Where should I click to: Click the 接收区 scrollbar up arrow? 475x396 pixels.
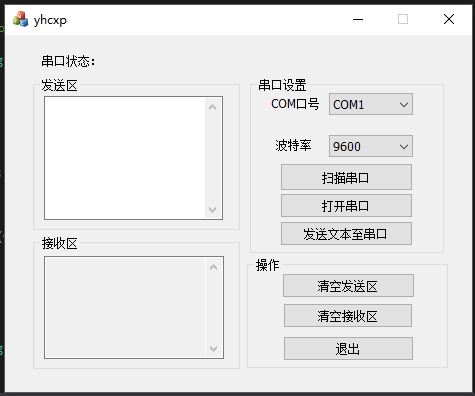(214, 267)
